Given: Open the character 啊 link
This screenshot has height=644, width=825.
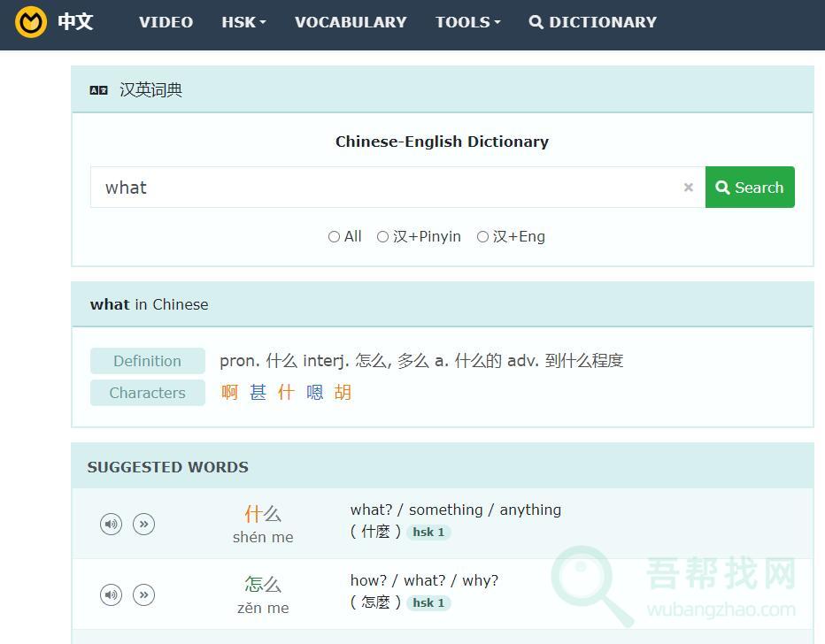Looking at the screenshot, I should click(x=229, y=392).
